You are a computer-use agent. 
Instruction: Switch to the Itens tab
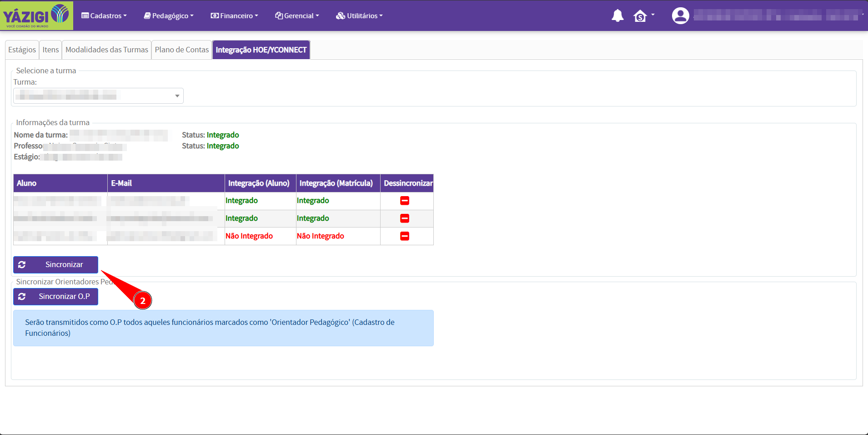point(50,50)
